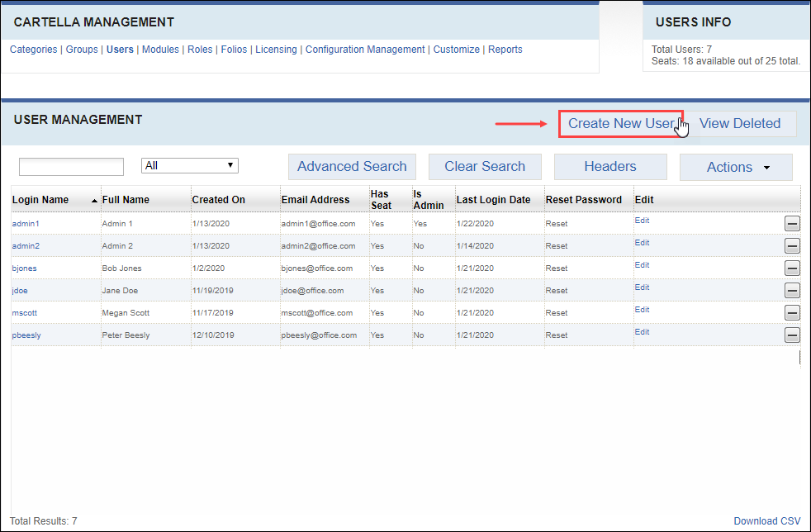This screenshot has width=811, height=532.
Task: Open the Customize section
Action: [456, 50]
